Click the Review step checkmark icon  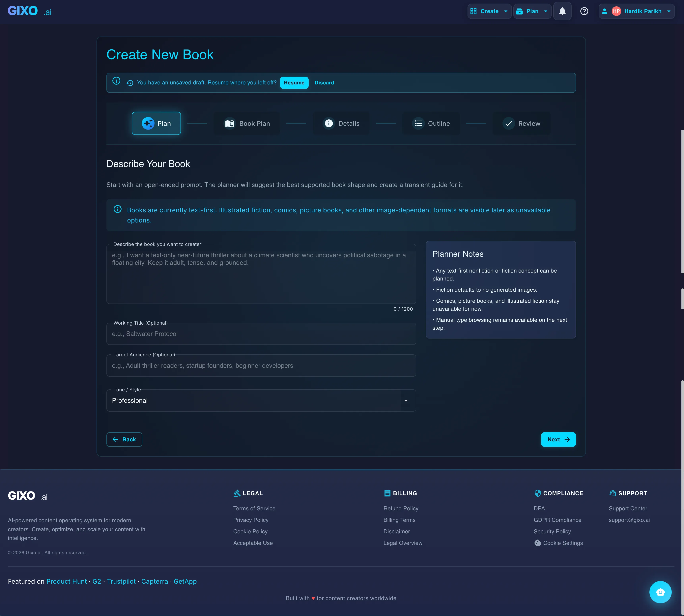click(x=508, y=124)
